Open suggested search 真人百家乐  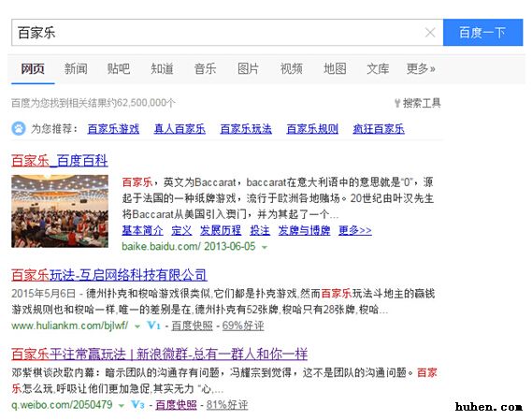180,129
